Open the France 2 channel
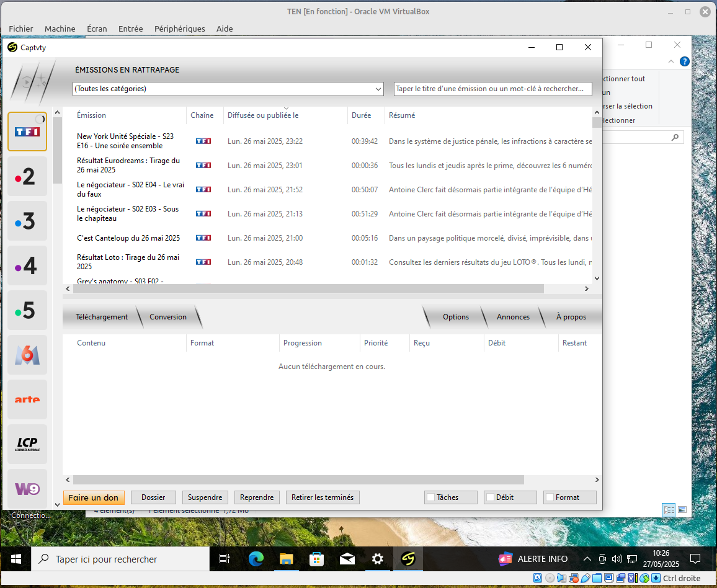 (x=27, y=176)
